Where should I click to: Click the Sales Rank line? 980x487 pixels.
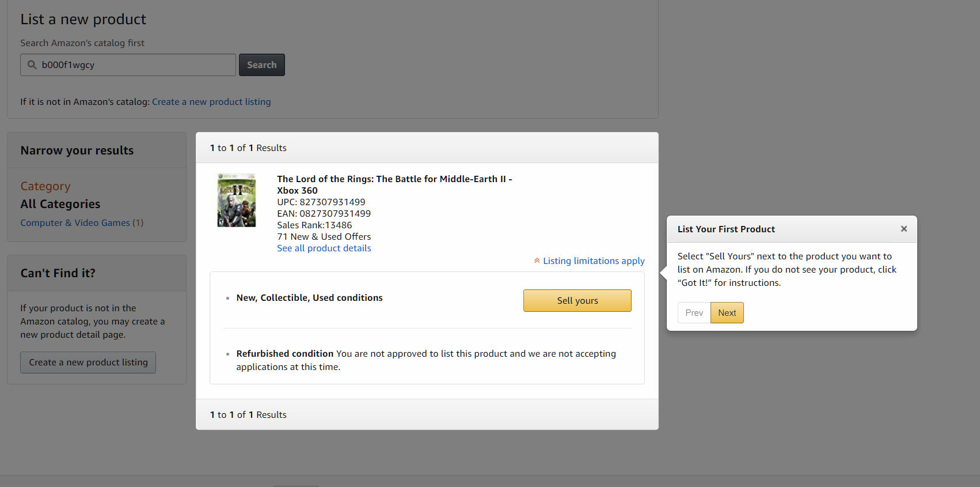[314, 225]
